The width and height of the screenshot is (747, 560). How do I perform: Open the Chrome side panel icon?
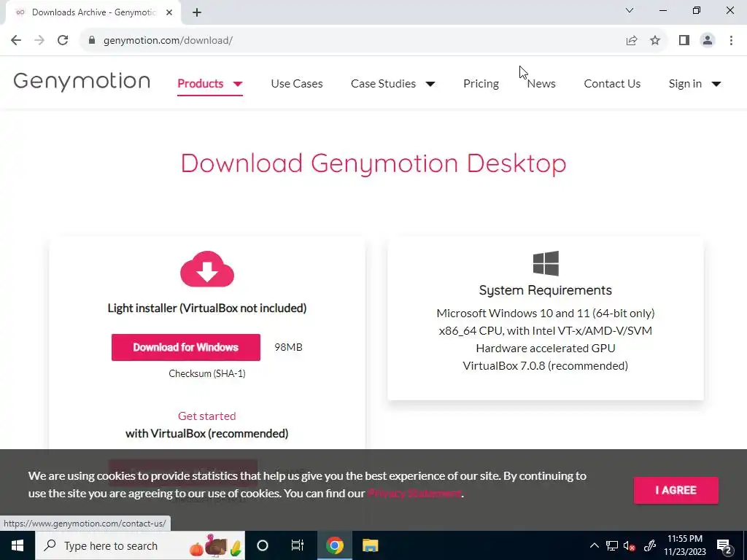[684, 41]
